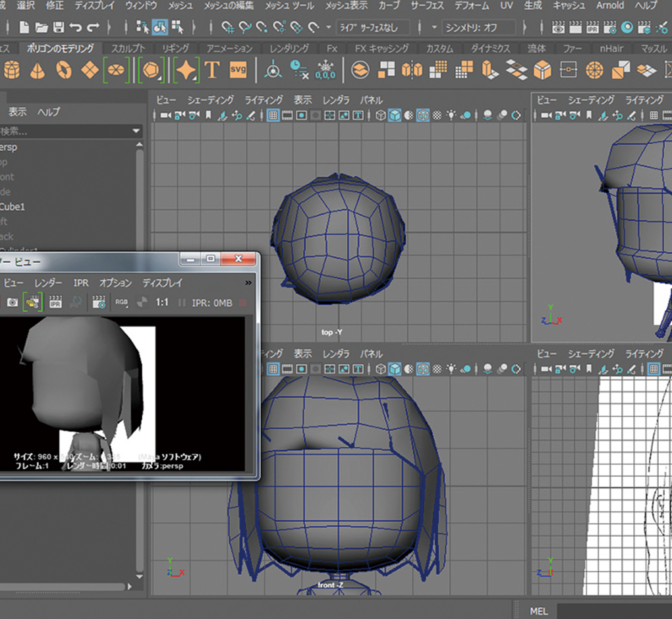Click the outliner vertical scrollbar
The image size is (672, 619).
(140, 360)
